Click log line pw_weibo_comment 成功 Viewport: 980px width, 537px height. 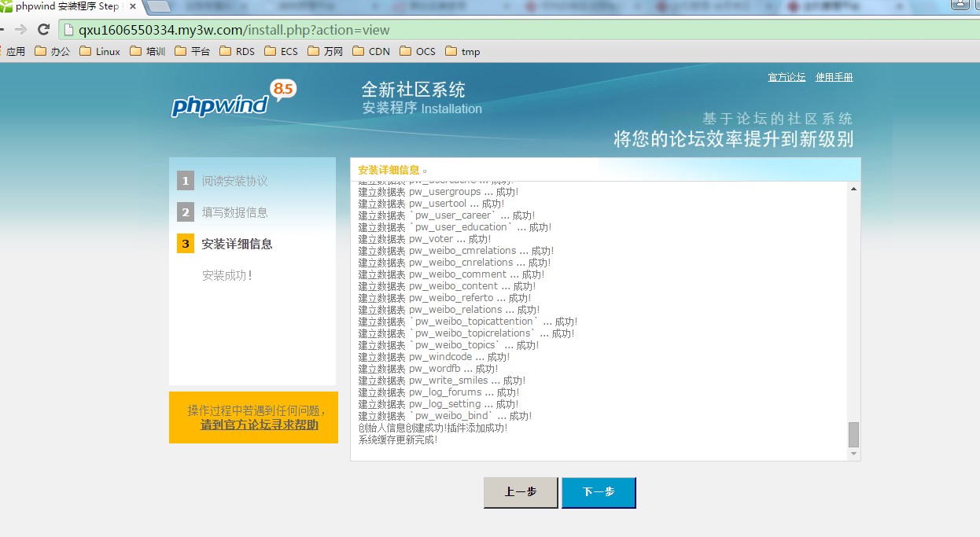(451, 274)
